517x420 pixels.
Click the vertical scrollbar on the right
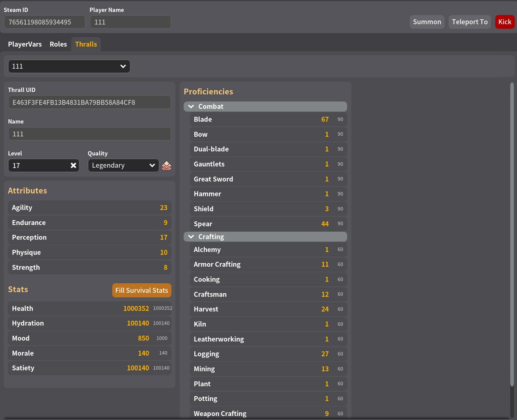click(x=511, y=233)
